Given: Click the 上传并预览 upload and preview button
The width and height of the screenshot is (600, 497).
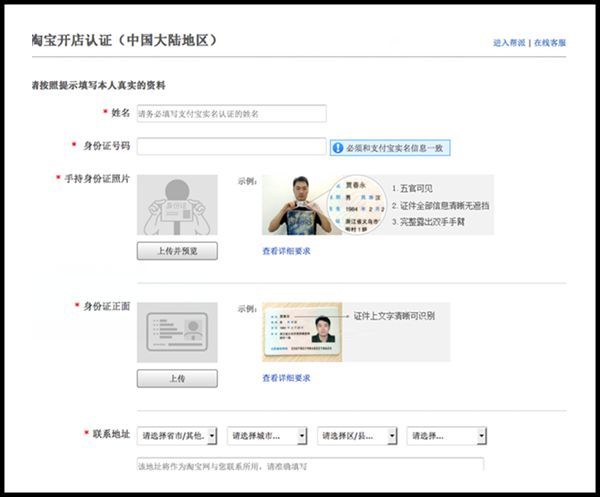Looking at the screenshot, I should pos(177,251).
